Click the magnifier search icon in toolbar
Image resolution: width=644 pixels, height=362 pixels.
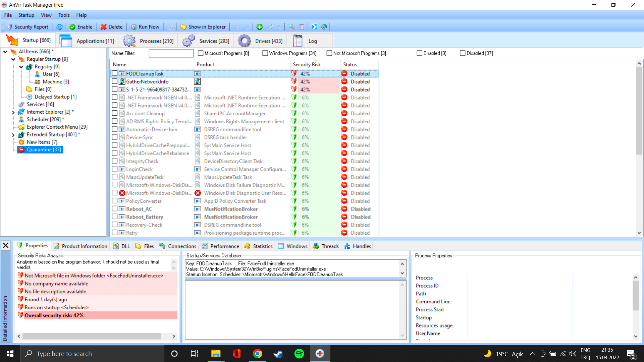tap(291, 27)
